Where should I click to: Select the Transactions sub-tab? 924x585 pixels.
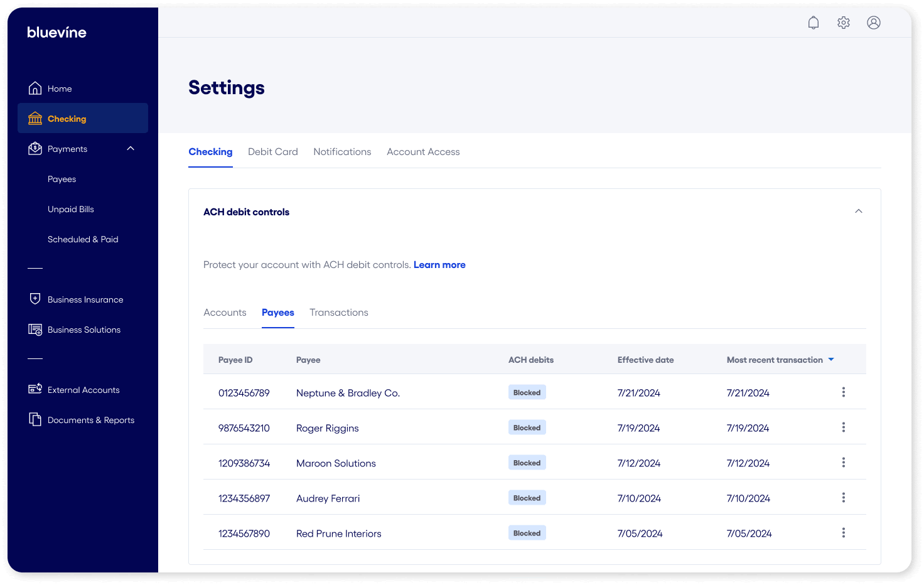click(338, 313)
